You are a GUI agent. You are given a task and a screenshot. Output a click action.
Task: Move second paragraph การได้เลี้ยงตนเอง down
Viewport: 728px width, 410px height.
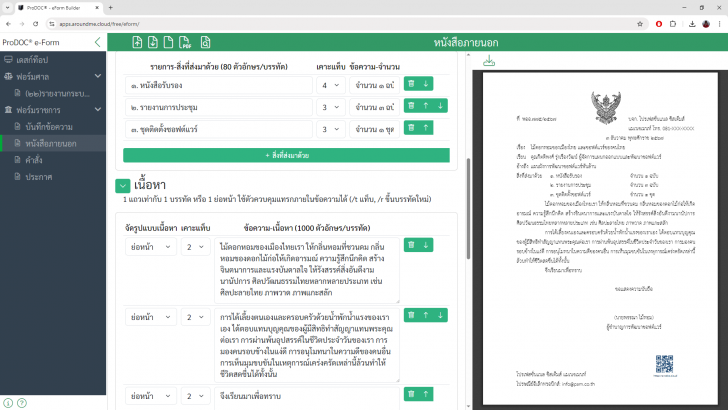(x=440, y=315)
